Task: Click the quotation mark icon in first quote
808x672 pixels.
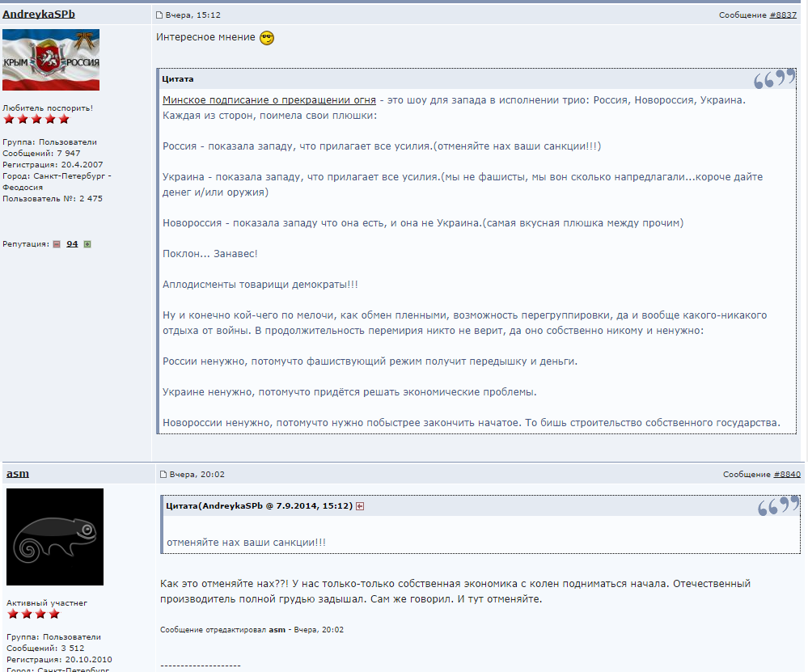Action: pos(774,80)
